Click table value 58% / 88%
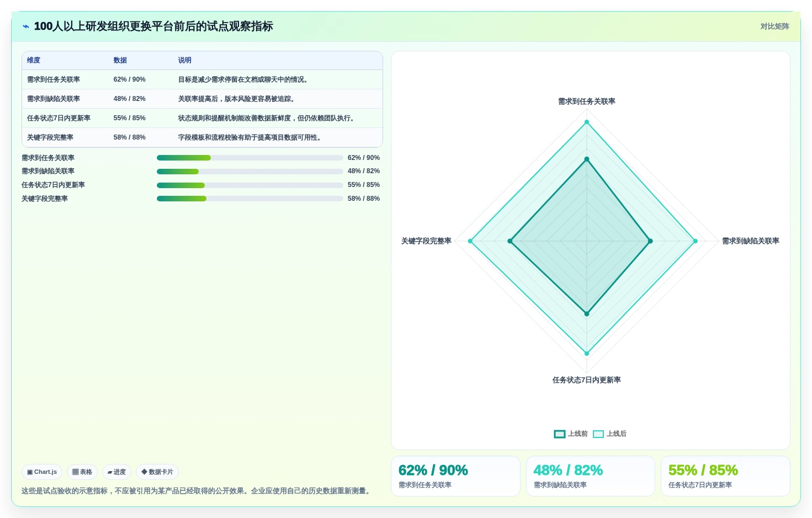Screen dimensions: 812x518 click(x=130, y=138)
